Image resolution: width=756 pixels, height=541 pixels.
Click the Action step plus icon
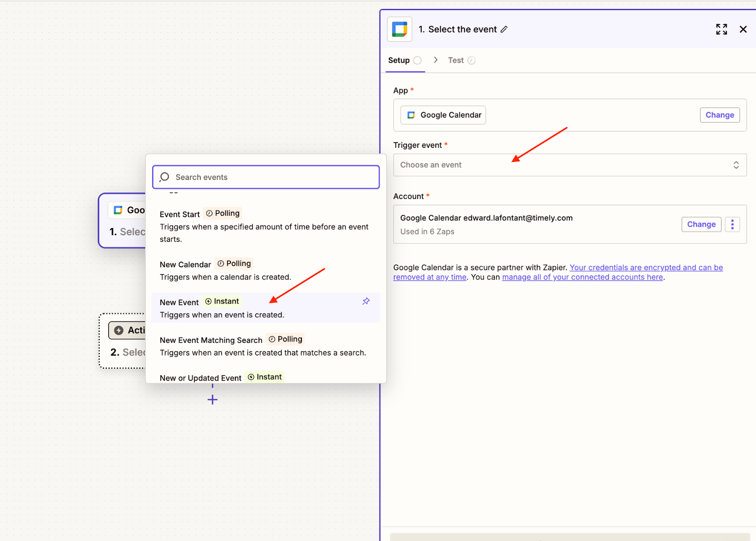point(119,330)
